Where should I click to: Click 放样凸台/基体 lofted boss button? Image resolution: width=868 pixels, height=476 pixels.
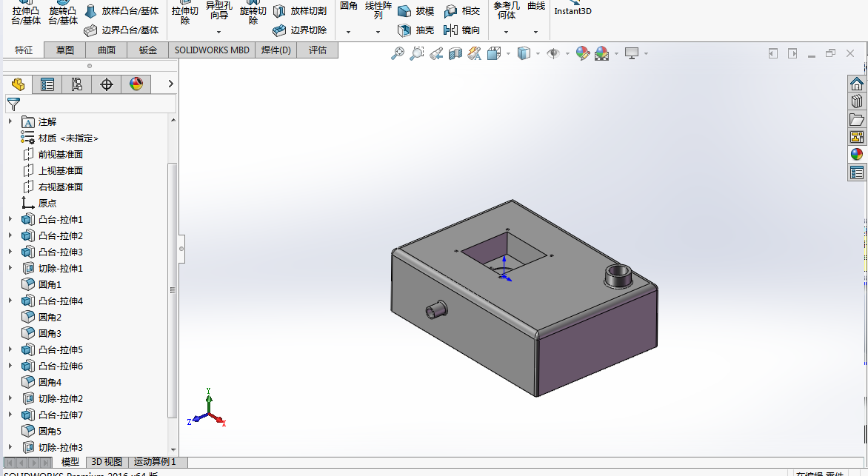(x=121, y=11)
